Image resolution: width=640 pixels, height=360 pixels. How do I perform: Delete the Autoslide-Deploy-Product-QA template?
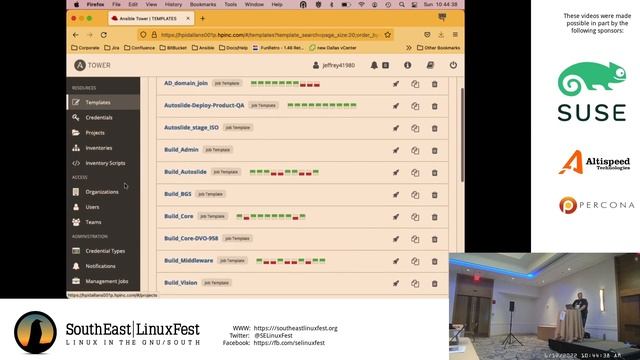point(435,106)
